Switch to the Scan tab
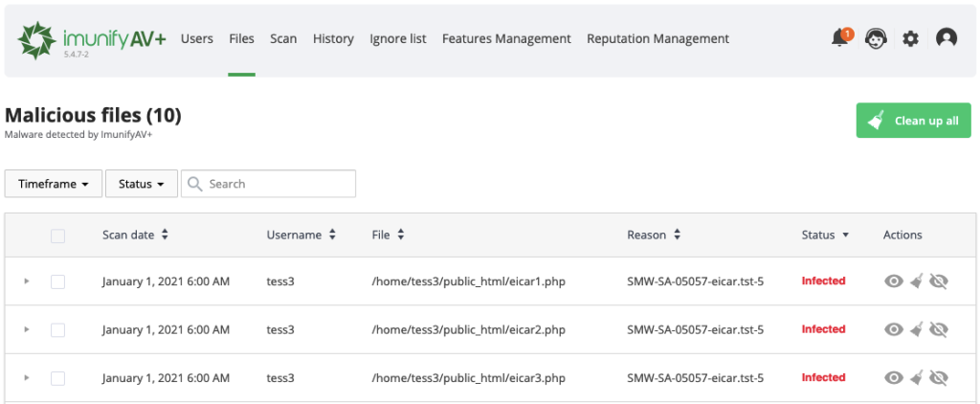This screenshot has height=404, width=980. point(283,39)
